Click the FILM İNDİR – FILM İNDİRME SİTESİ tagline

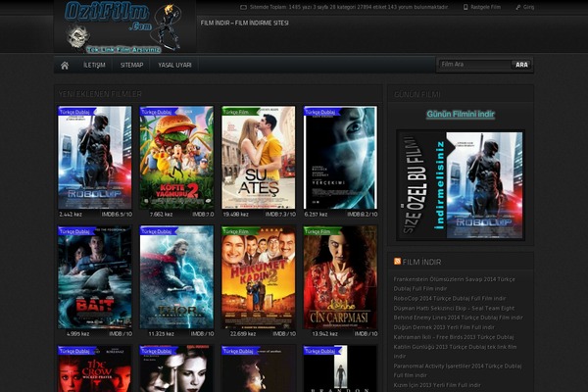coord(244,23)
